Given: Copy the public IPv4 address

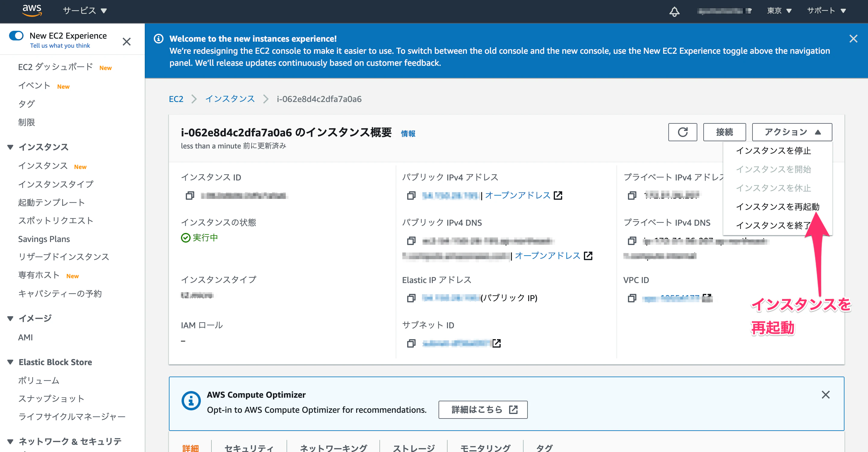Looking at the screenshot, I should click(x=411, y=196).
